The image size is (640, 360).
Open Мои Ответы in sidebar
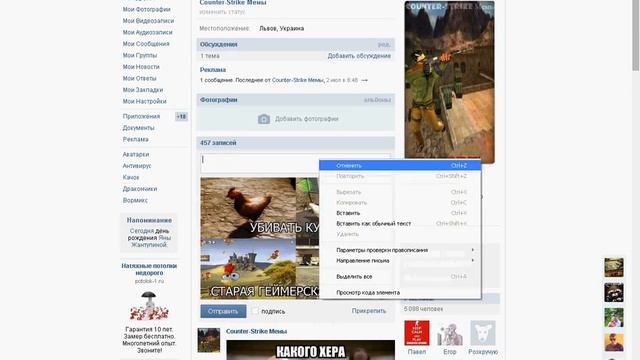click(139, 78)
